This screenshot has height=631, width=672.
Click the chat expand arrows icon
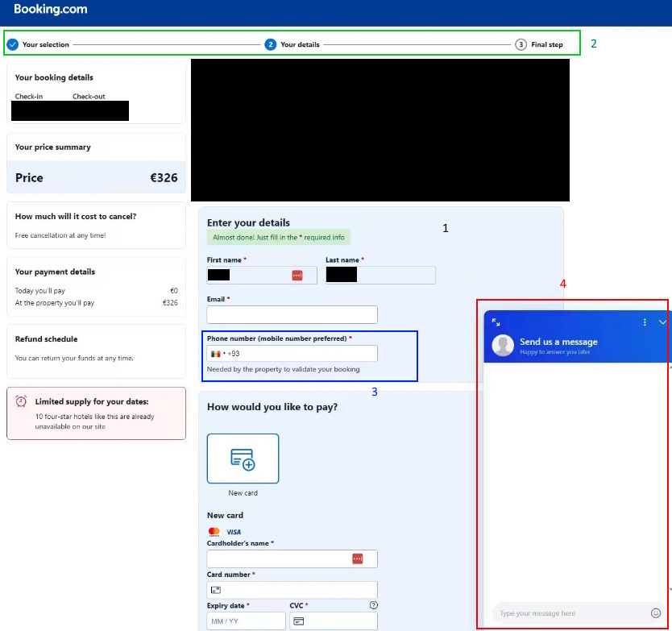pyautogui.click(x=496, y=322)
